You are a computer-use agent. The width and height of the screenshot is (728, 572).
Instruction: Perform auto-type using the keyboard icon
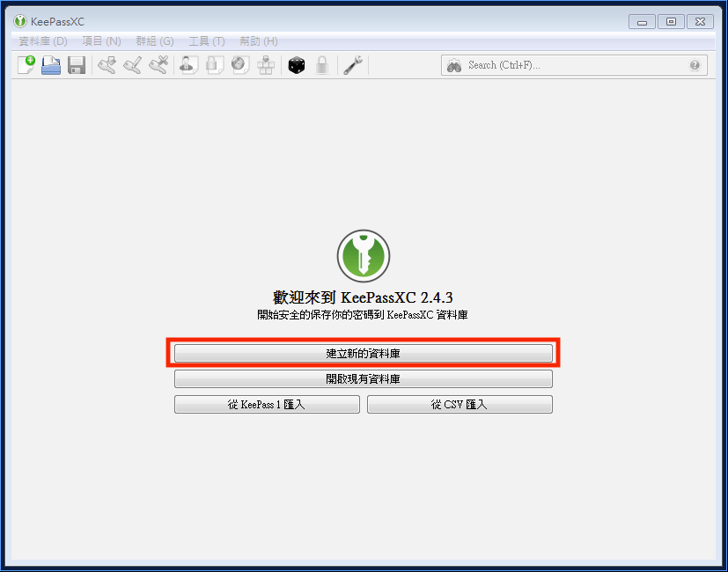(x=266, y=64)
